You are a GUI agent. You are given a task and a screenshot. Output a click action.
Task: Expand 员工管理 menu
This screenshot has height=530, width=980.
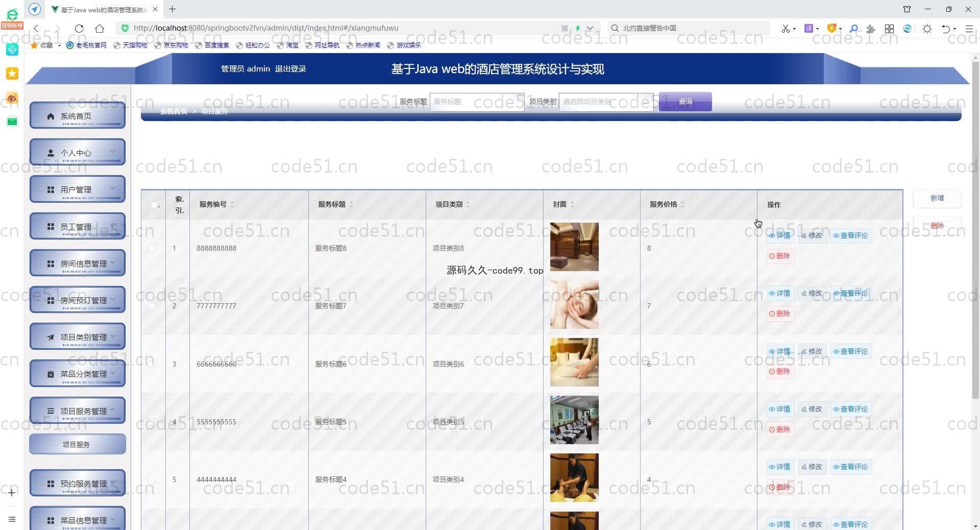tap(78, 226)
